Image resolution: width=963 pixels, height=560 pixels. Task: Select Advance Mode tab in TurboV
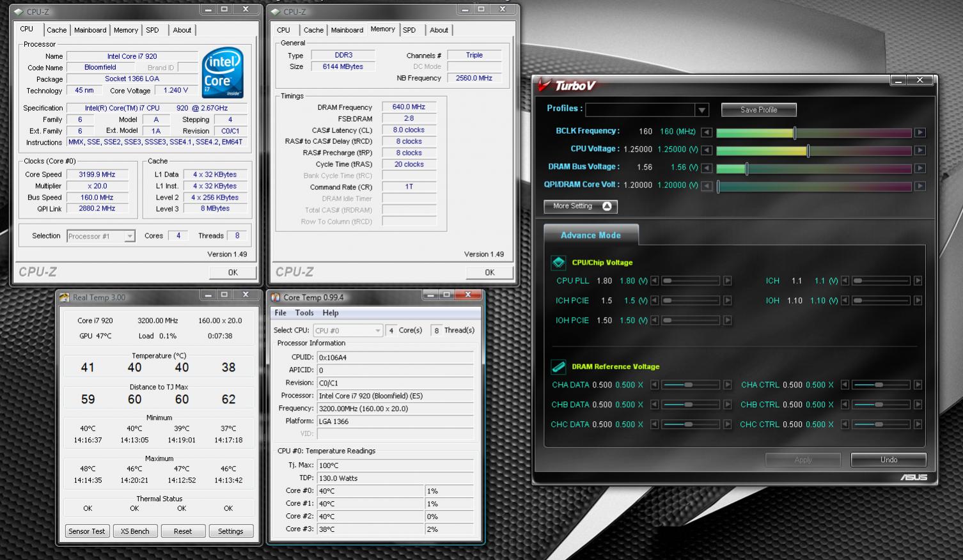click(591, 235)
